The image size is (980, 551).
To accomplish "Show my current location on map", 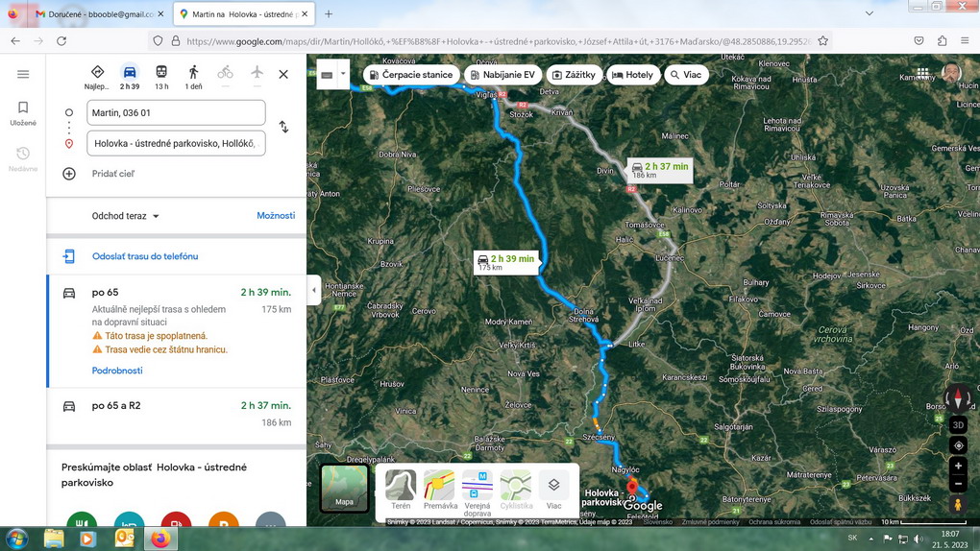I will point(958,445).
